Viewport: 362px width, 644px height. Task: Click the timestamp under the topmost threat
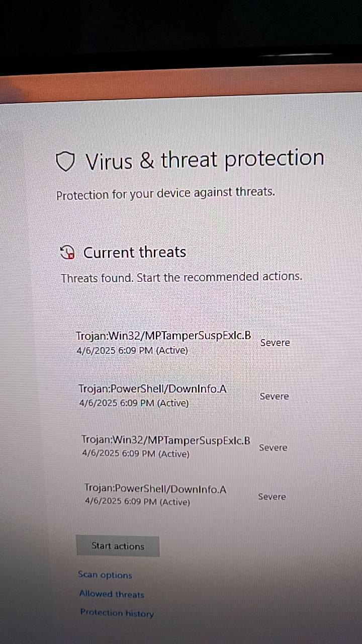coord(132,351)
